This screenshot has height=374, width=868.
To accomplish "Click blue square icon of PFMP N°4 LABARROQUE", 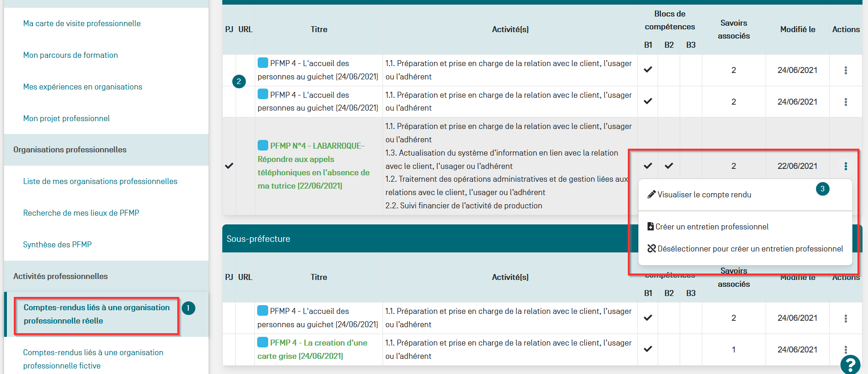I will coord(263,145).
